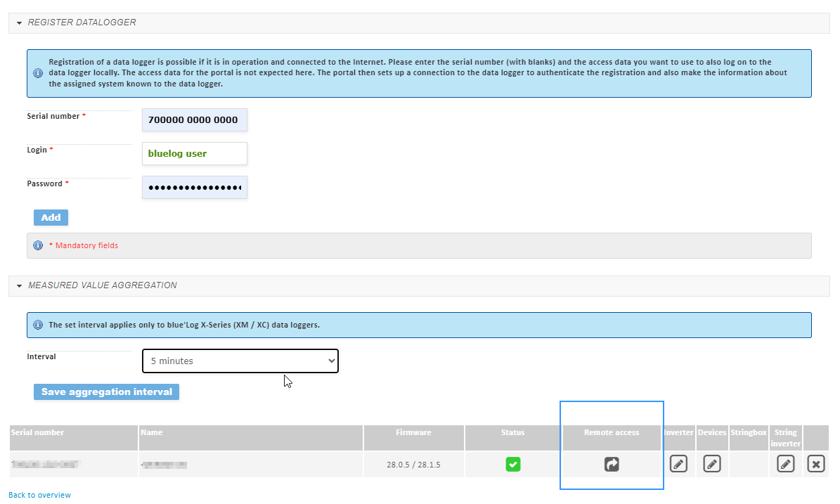Open the Interval dropdown showing 5 minutes
This screenshot has height=504, width=840.
240,361
